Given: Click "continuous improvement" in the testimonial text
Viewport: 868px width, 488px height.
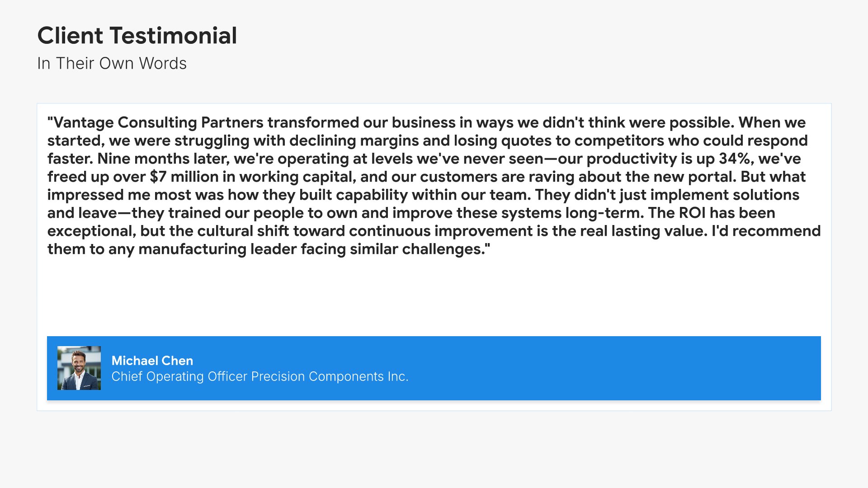Looking at the screenshot, I should tap(441, 231).
